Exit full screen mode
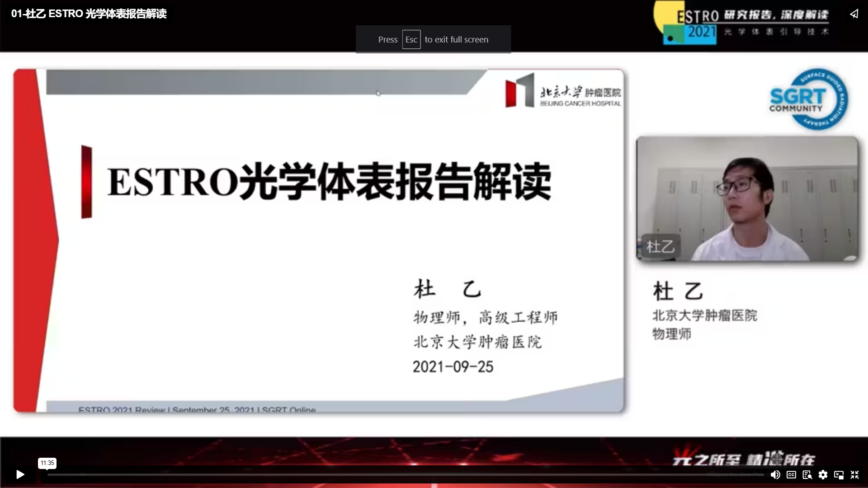 pos(854,474)
